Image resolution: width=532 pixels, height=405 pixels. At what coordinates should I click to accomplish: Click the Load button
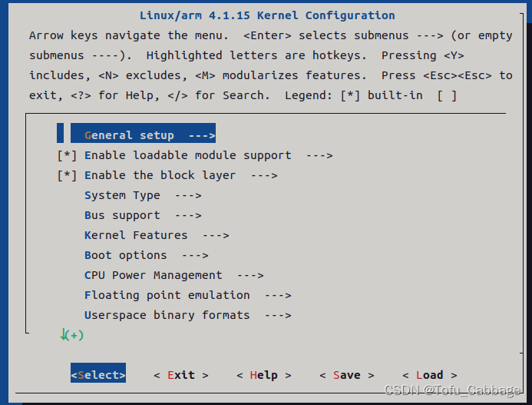click(x=430, y=375)
